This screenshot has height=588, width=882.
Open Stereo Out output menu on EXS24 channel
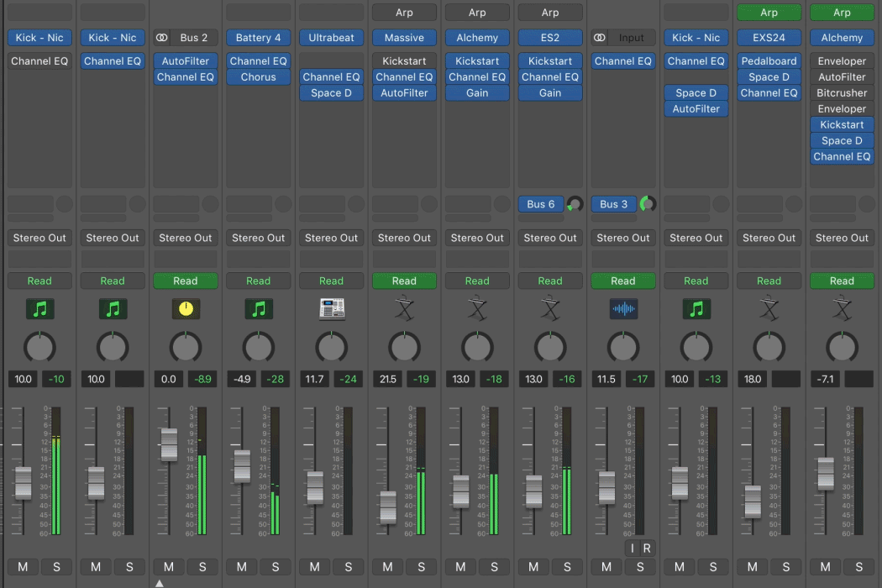coord(769,238)
